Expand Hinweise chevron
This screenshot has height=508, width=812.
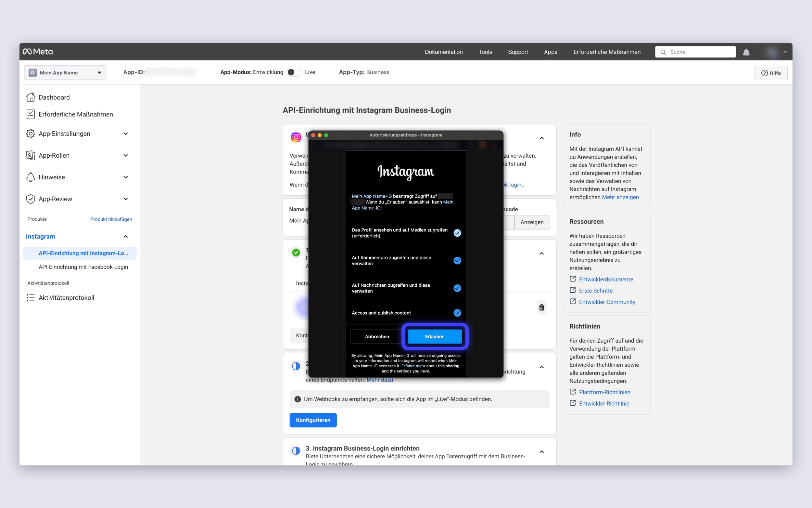pyautogui.click(x=126, y=177)
